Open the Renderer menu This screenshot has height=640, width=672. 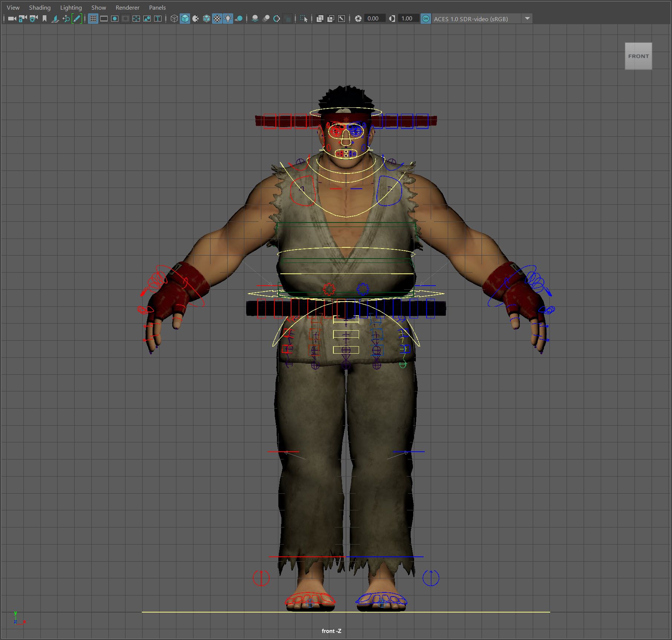coord(127,7)
